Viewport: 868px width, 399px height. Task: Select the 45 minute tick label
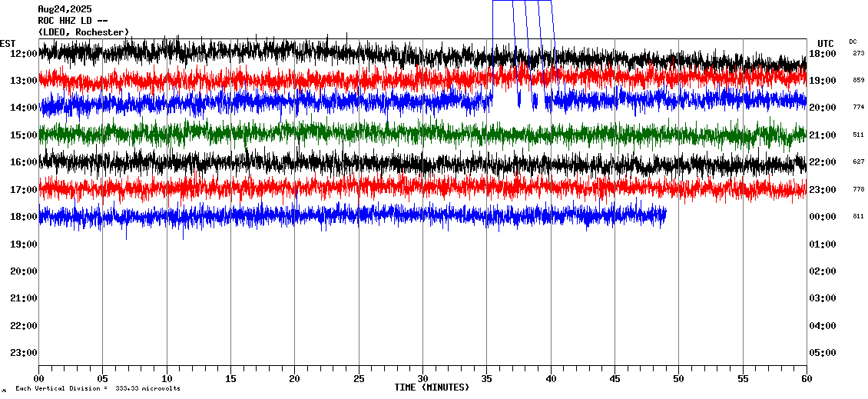(x=615, y=378)
